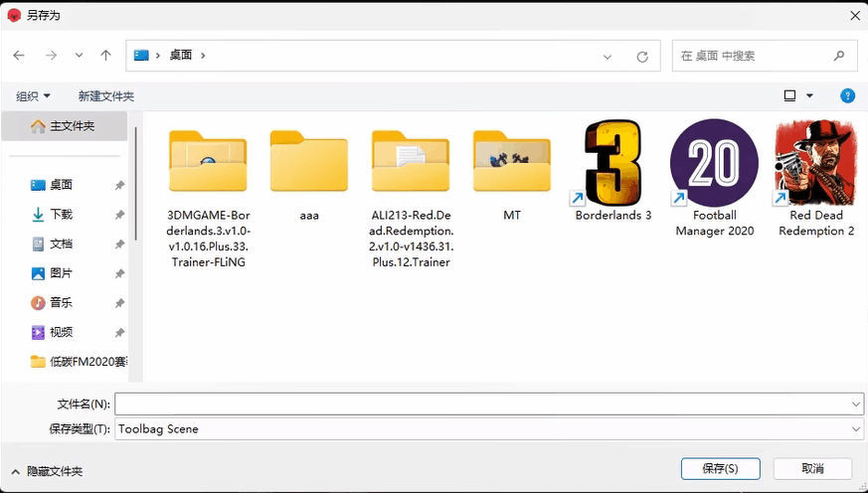
Task: Select the Red Dead Redemption 2 shortcut
Action: click(816, 178)
